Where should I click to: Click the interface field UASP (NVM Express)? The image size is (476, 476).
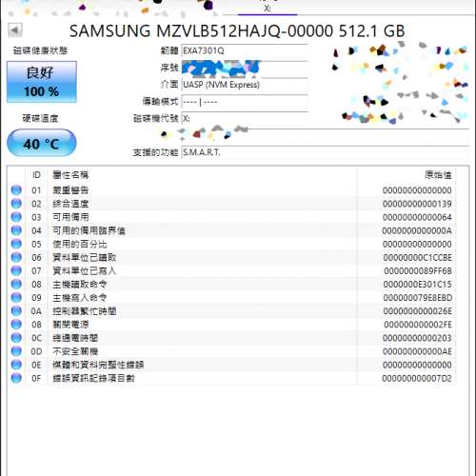tap(245, 85)
